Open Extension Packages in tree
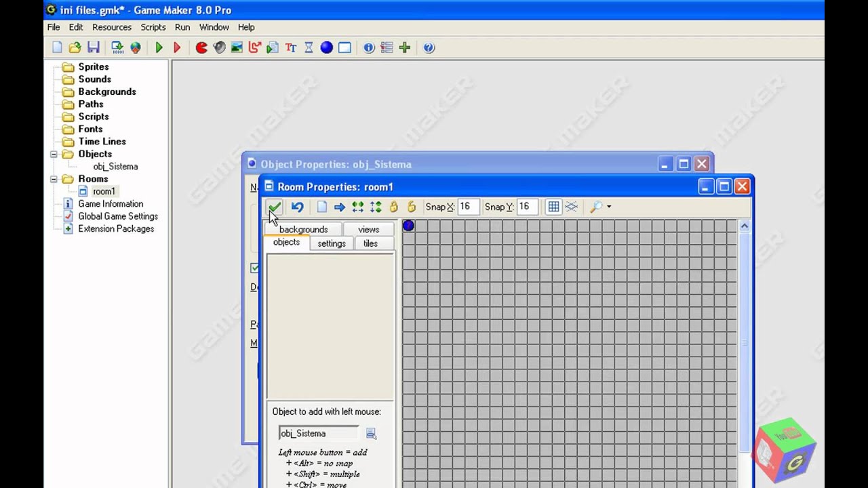Screen dimensions: 868x488 [116, 229]
